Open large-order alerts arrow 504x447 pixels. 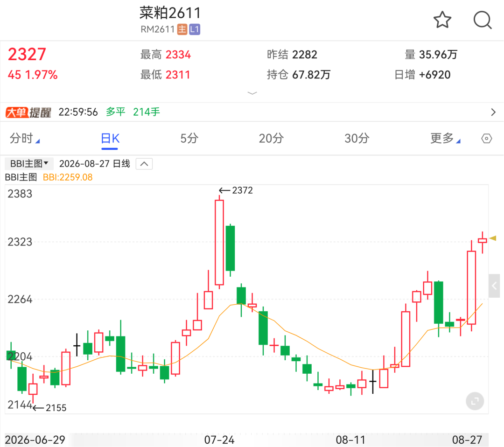pyautogui.click(x=493, y=112)
